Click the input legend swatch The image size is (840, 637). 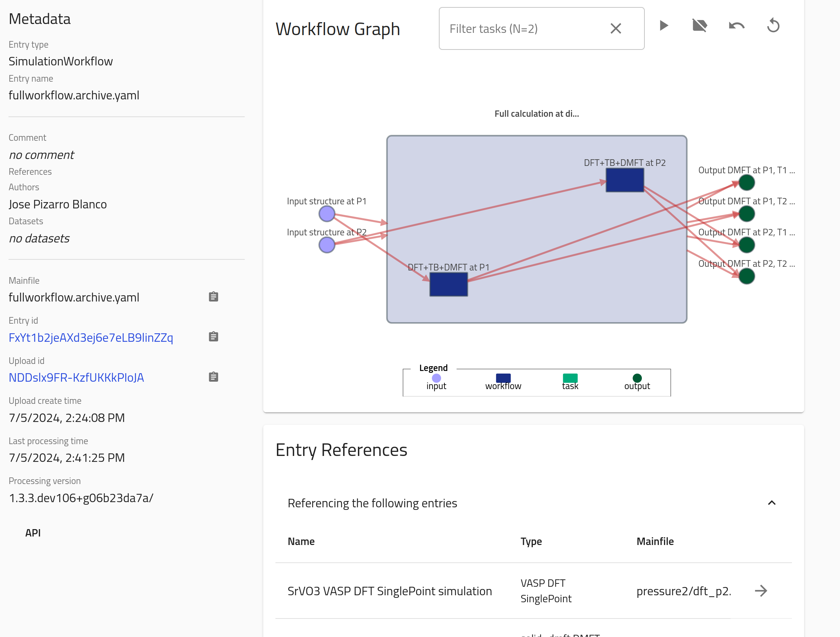click(436, 378)
